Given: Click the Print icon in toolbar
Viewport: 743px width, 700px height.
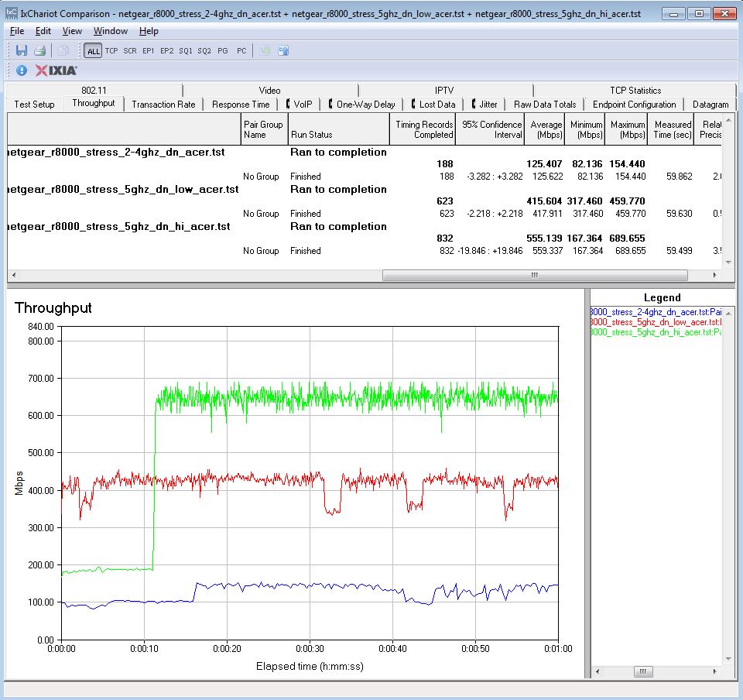Looking at the screenshot, I should click(x=40, y=50).
